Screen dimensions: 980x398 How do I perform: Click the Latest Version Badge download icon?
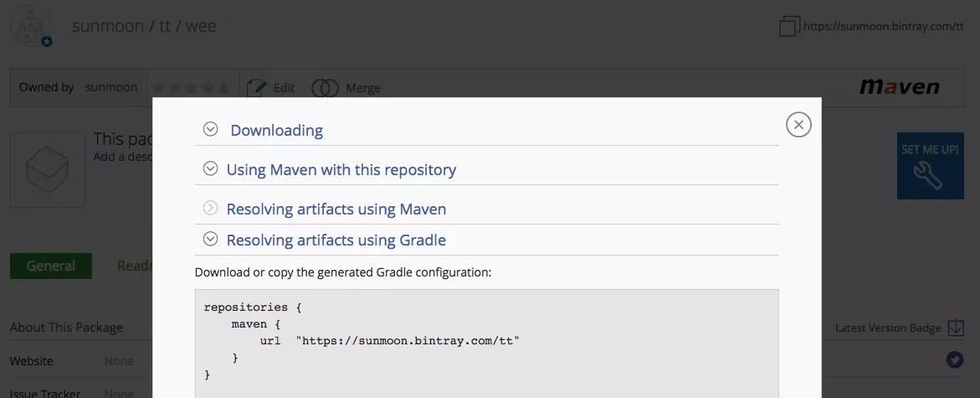click(956, 328)
